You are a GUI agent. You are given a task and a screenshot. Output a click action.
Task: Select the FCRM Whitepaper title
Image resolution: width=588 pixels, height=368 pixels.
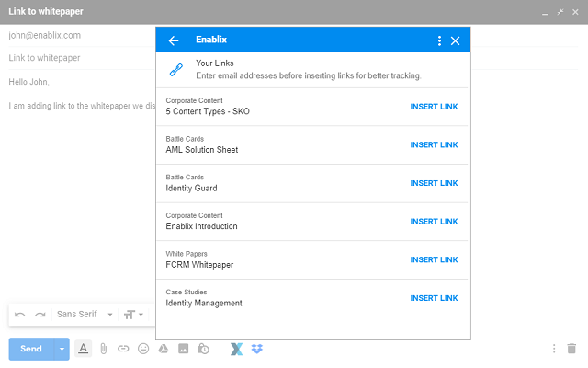click(199, 265)
